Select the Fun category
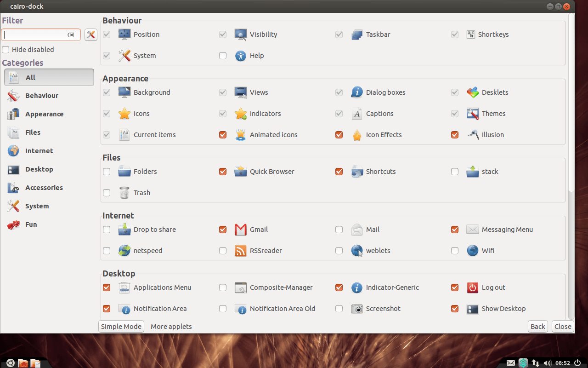The height and width of the screenshot is (368, 588). point(49,224)
